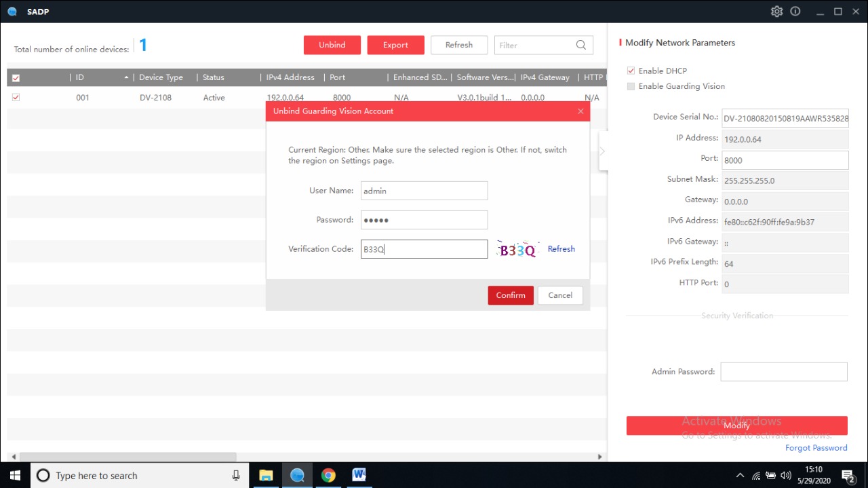The height and width of the screenshot is (488, 868).
Task: Toggle the Enable DHCP checkbox
Action: 631,71
